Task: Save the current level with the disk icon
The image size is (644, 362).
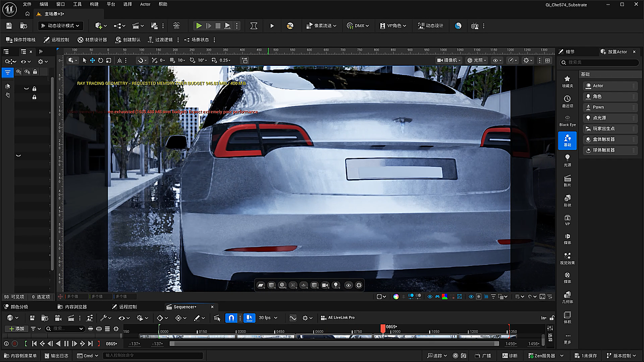Action: click(9, 26)
